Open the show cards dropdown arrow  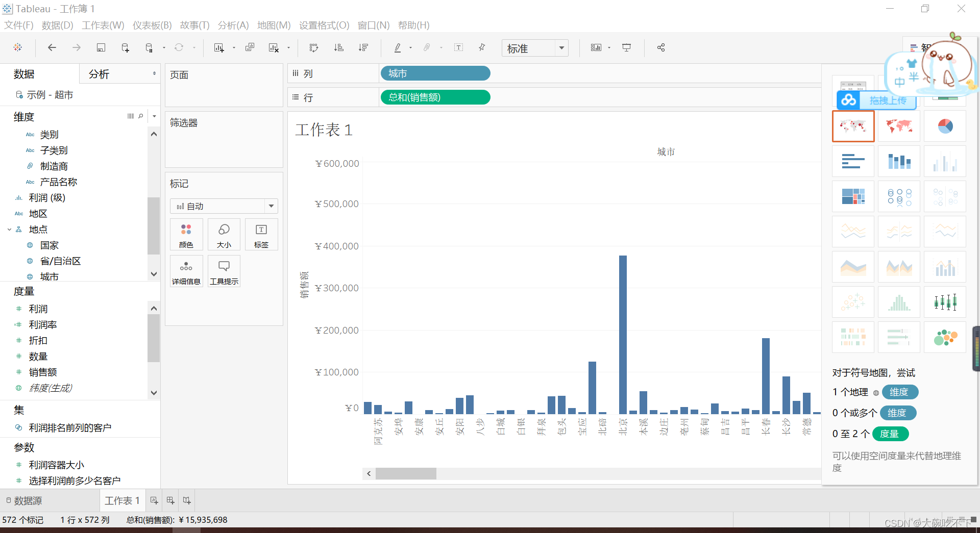[x=609, y=47]
